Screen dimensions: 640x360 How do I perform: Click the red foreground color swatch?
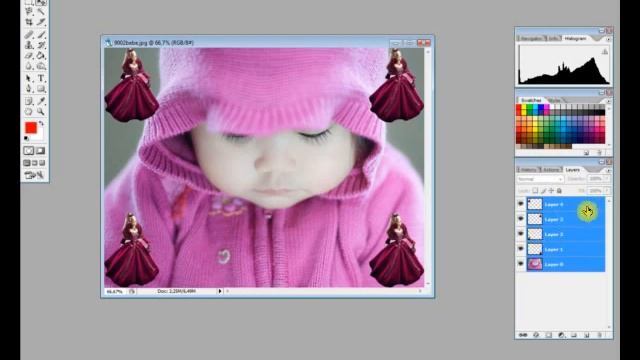point(31,128)
